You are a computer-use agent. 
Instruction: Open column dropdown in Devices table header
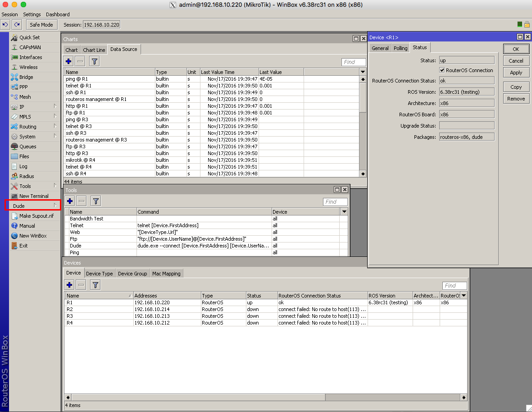464,296
